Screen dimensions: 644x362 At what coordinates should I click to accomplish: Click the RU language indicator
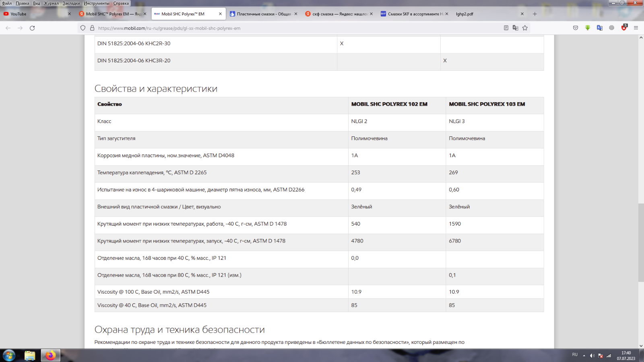575,355
